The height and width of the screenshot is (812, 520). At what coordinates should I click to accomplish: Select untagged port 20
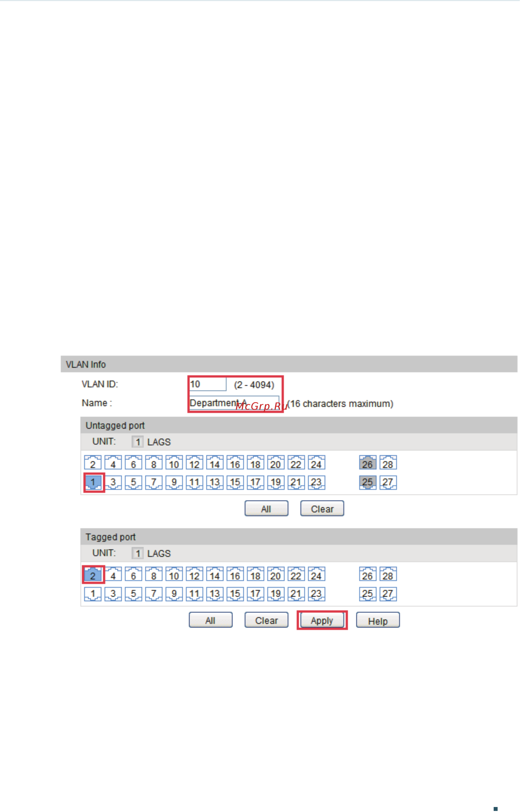[x=276, y=462]
